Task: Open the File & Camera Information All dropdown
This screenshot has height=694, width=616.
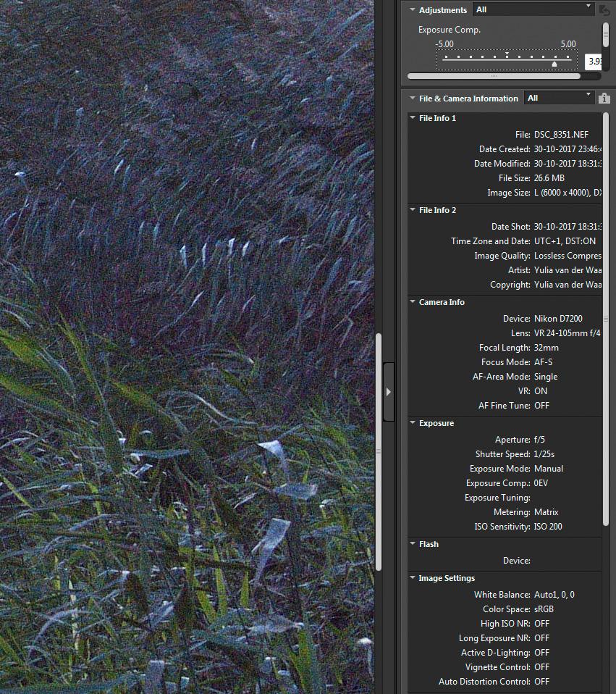Action: (x=559, y=98)
